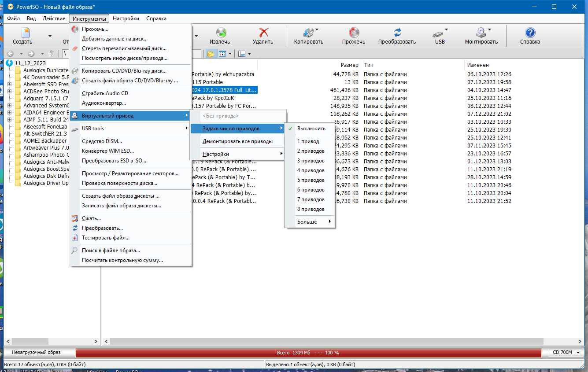Expand the USB tools submenu
This screenshot has width=588, height=372.
tap(130, 129)
